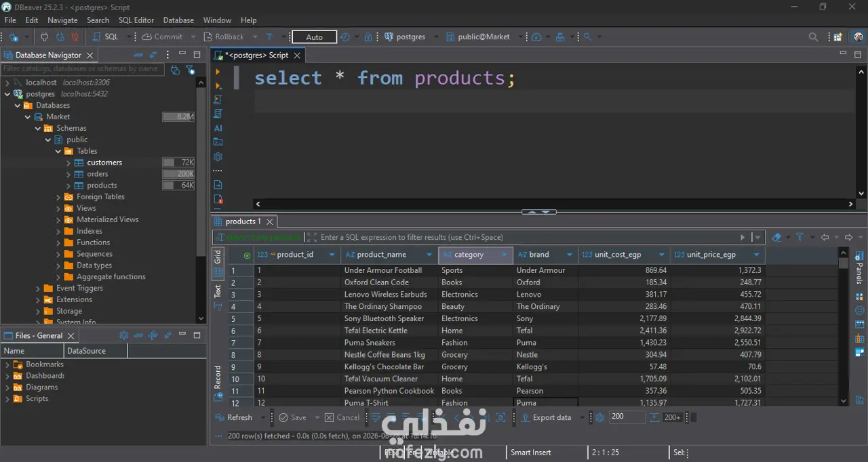
Task: Open the File menu
Action: [10, 20]
